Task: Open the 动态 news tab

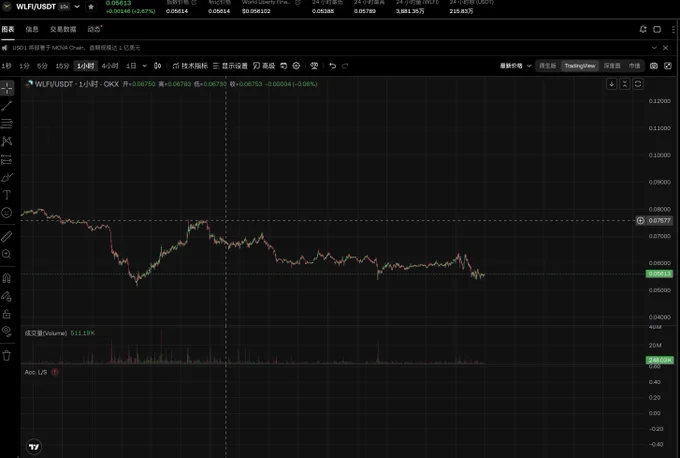Action: 94,29
